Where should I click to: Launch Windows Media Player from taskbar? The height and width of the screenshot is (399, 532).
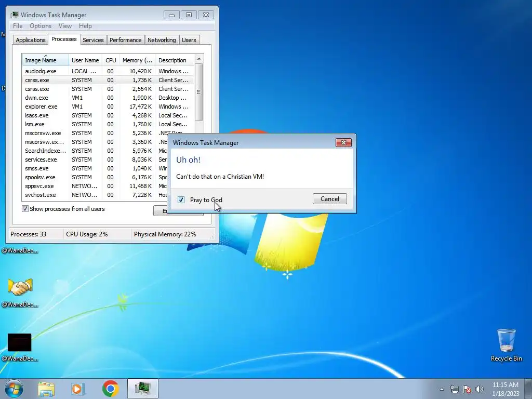pyautogui.click(x=78, y=389)
